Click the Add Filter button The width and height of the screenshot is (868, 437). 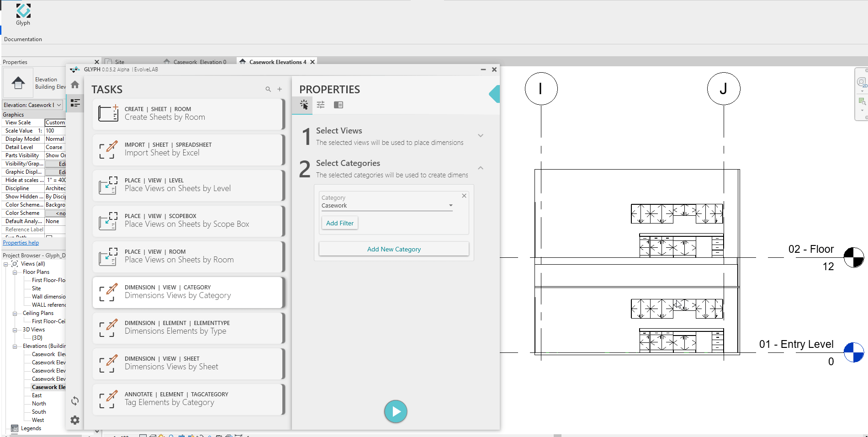pyautogui.click(x=340, y=223)
